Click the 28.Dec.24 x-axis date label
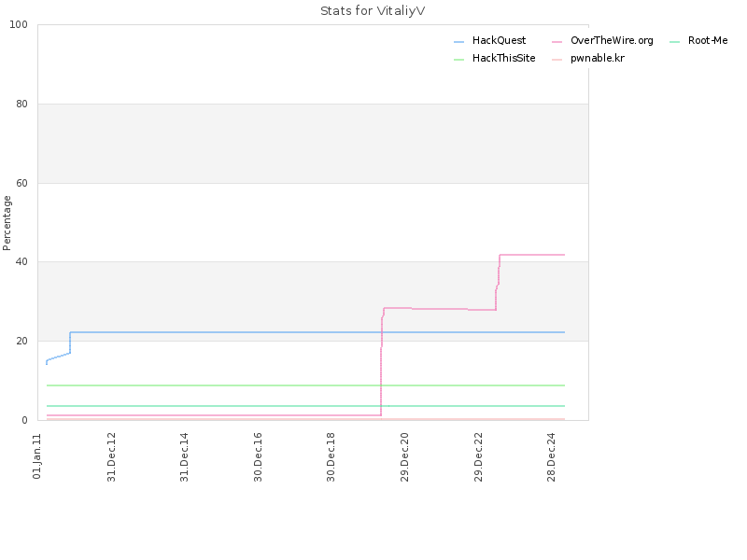The height and width of the screenshot is (560, 747). click(x=551, y=457)
